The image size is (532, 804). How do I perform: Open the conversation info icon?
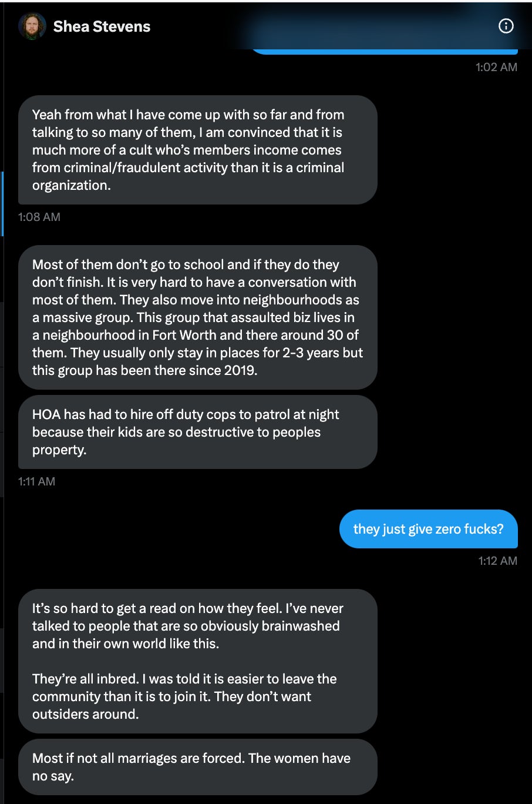click(x=506, y=26)
